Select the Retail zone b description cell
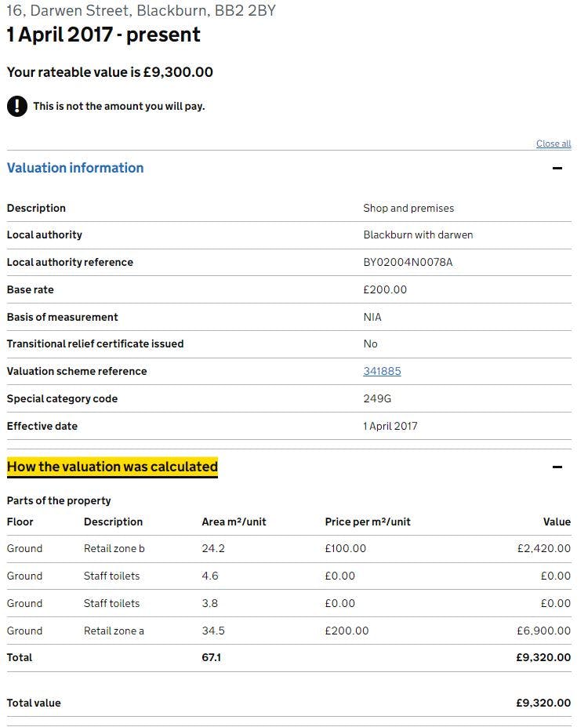The image size is (588, 727). click(114, 548)
